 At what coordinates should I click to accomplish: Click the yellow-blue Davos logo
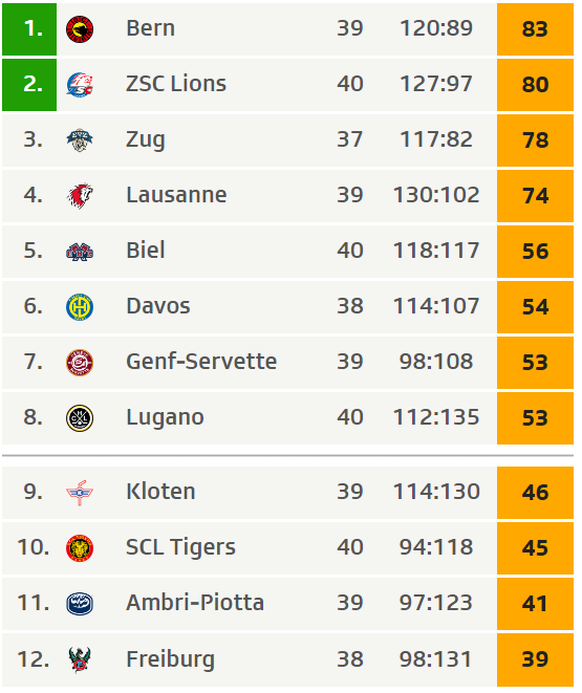(80, 307)
